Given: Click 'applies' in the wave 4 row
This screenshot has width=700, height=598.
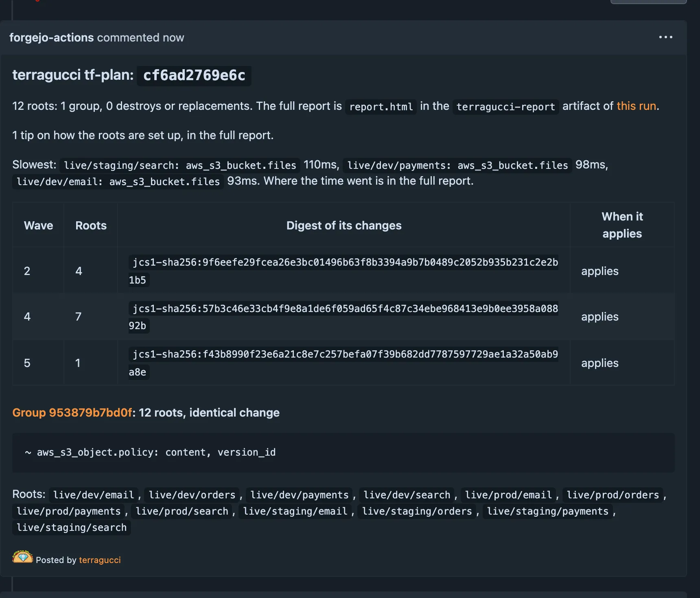Looking at the screenshot, I should point(600,317).
